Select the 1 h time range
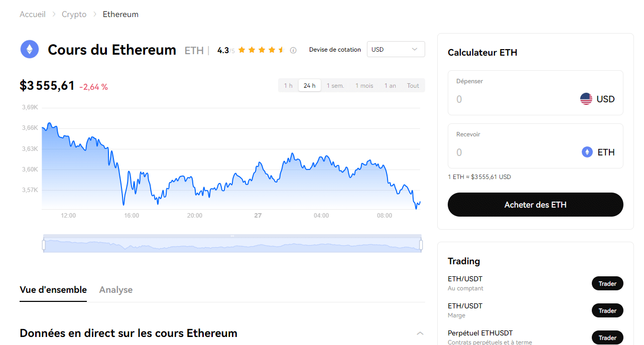The width and height of the screenshot is (644, 345). click(x=288, y=86)
